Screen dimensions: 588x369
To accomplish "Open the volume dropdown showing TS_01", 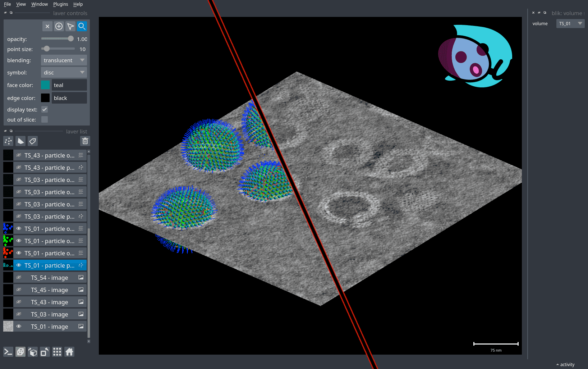I will click(x=570, y=23).
